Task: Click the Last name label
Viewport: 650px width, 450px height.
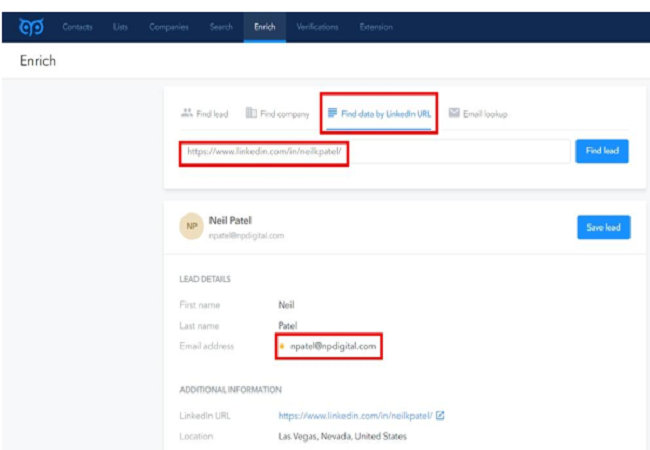Action: [x=199, y=326]
